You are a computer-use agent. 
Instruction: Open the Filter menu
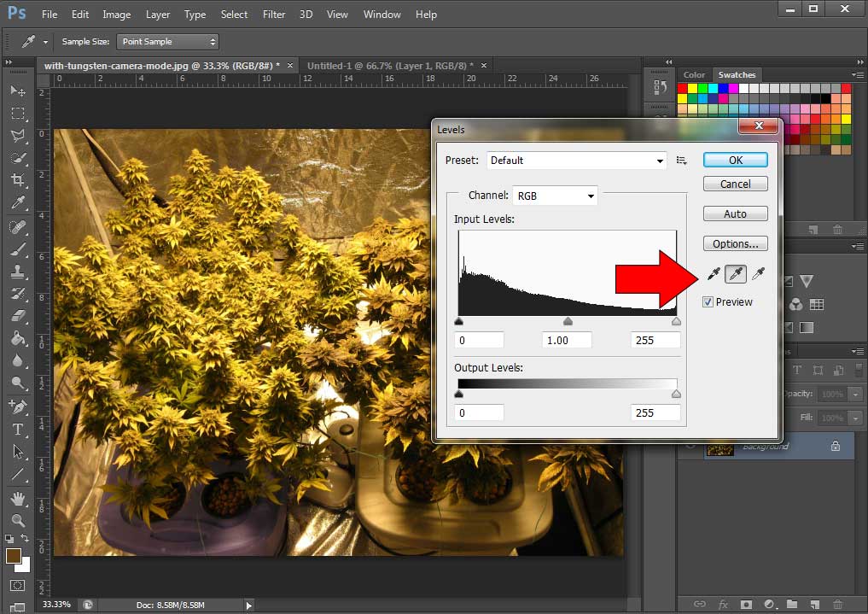point(274,15)
